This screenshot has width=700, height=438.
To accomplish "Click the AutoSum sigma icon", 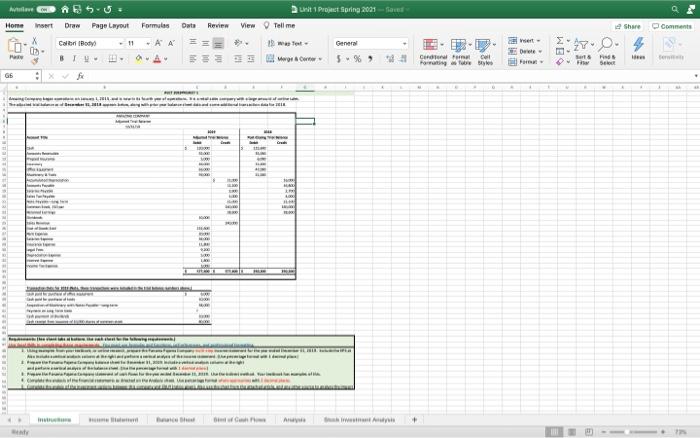I will [x=559, y=41].
